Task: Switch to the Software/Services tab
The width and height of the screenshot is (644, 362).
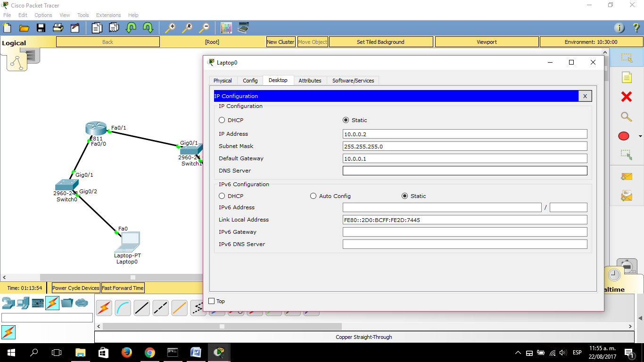Action: [353, 81]
